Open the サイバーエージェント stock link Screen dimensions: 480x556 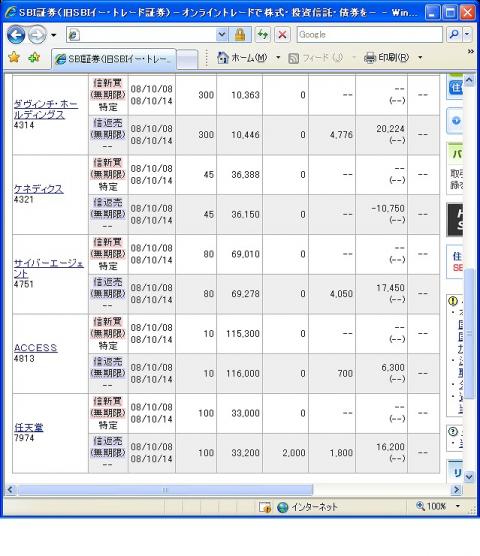[x=49, y=268]
